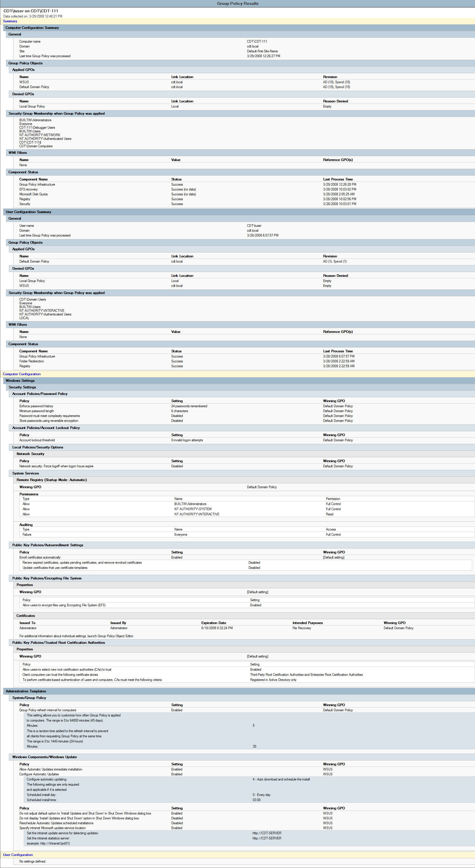Collapse the User Configuration Summary section
Image resolution: width=475 pixels, height=868 pixels.
(x=29, y=212)
